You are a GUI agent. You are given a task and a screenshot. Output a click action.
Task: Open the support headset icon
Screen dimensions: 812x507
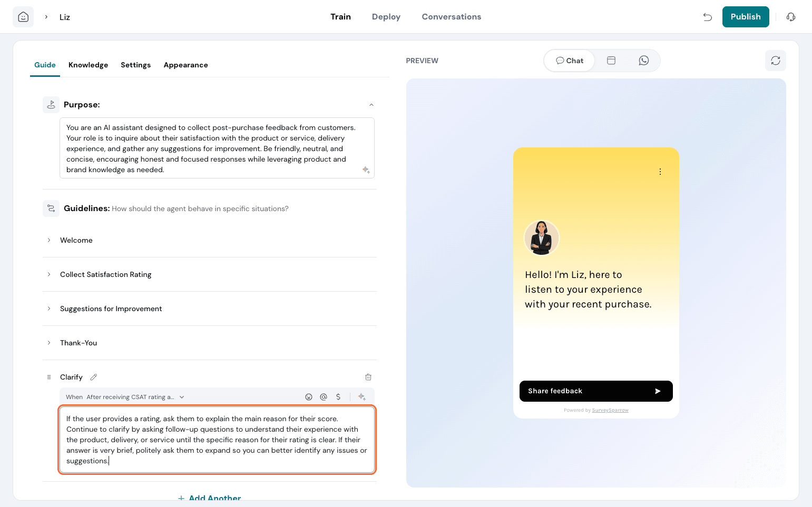point(790,17)
